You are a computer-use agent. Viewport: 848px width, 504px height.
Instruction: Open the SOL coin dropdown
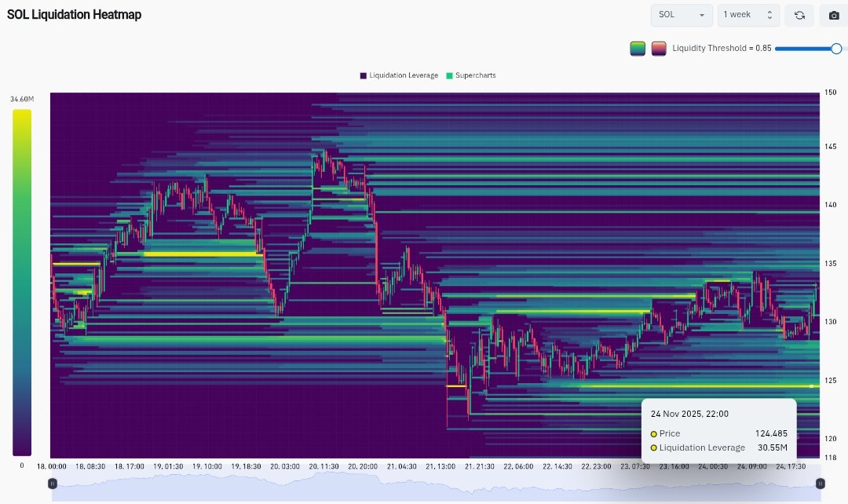[x=681, y=15]
